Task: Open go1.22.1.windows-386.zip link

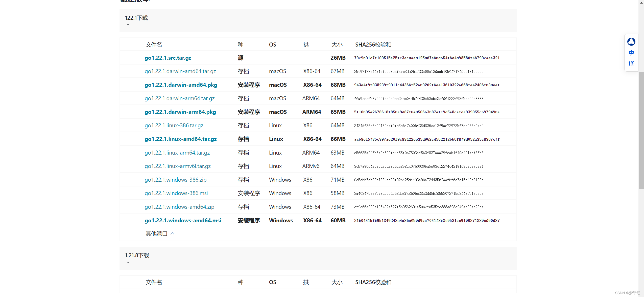Action: coord(175,180)
